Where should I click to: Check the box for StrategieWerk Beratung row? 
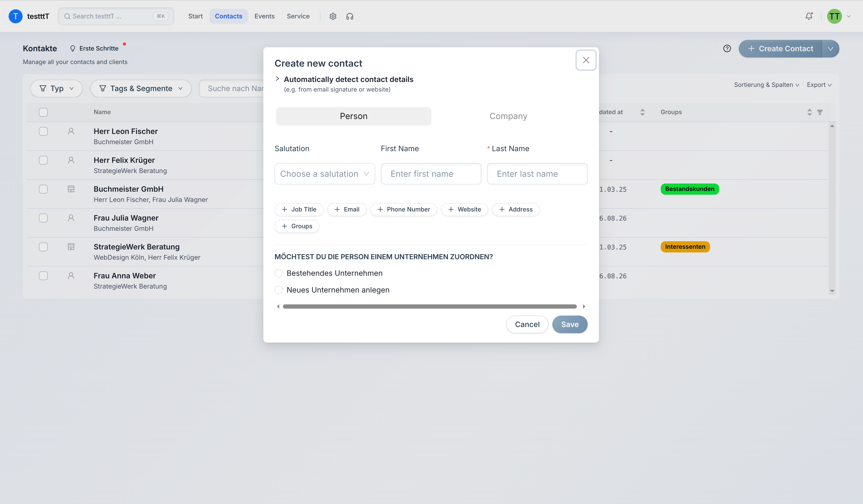coord(43,247)
